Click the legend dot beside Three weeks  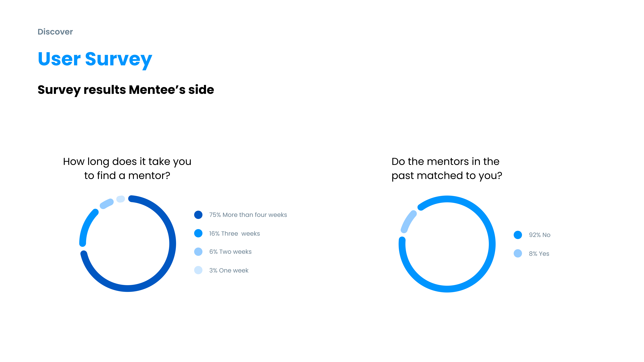198,233
